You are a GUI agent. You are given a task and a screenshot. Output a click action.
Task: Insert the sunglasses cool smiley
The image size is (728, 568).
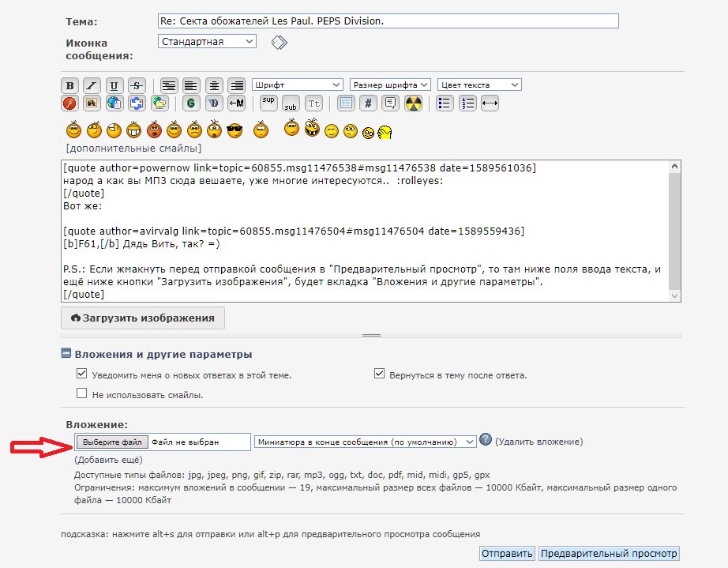pyautogui.click(x=235, y=131)
